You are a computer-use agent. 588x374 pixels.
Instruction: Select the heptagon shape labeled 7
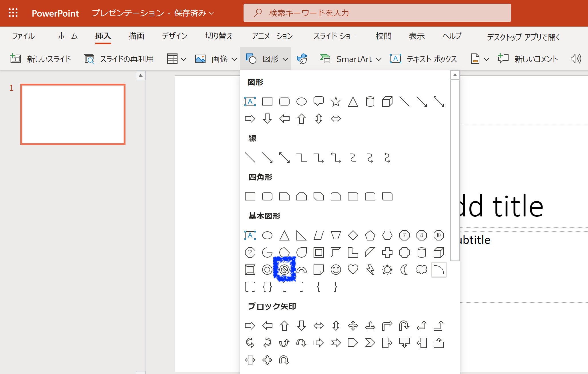click(404, 235)
